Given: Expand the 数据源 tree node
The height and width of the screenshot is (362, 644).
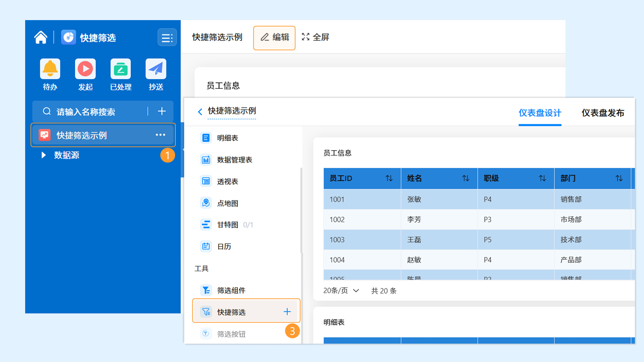Looking at the screenshot, I should (43, 155).
